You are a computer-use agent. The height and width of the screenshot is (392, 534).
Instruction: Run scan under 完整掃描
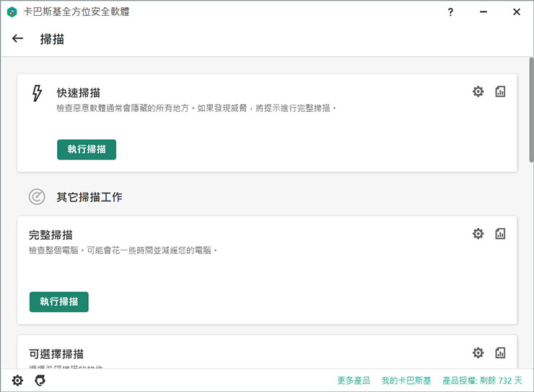[x=59, y=302]
